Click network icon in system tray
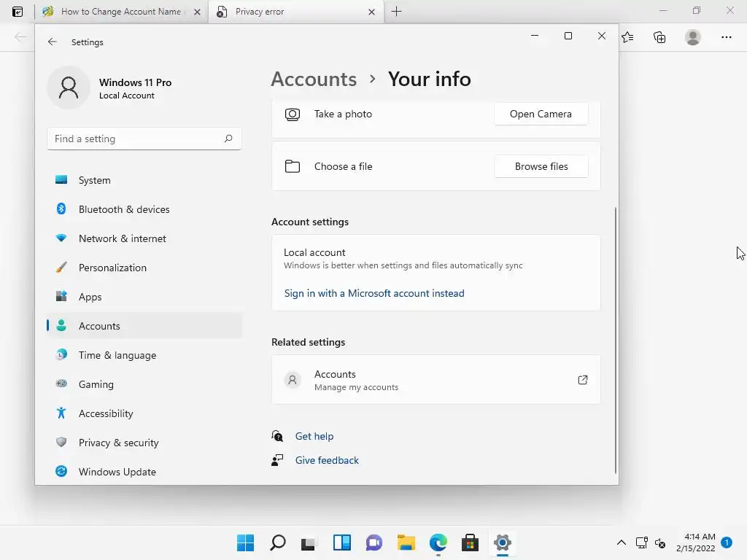The height and width of the screenshot is (560, 747). 642,542
